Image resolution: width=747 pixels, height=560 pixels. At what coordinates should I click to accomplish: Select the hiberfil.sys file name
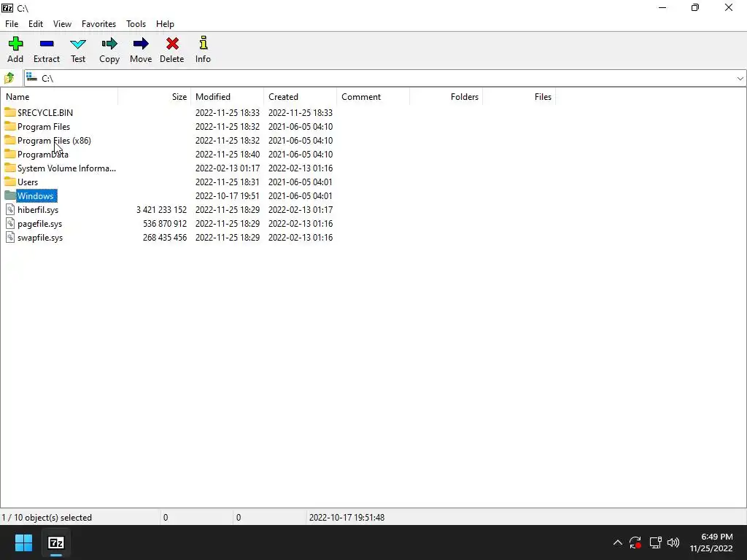[x=38, y=210]
